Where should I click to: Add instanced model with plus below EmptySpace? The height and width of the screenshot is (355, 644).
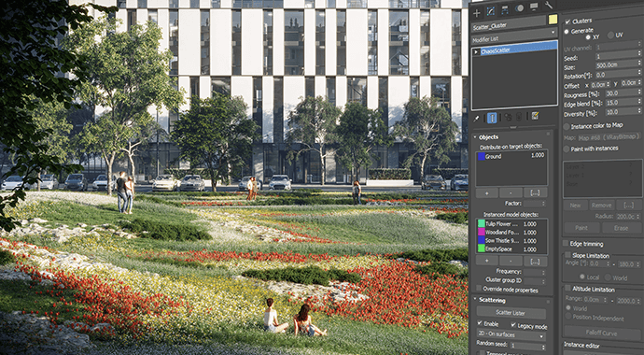click(486, 261)
